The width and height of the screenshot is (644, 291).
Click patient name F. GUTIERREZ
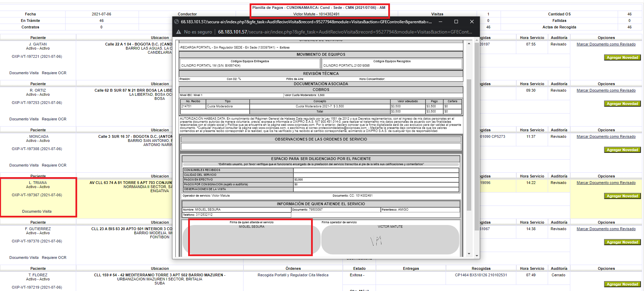point(38,229)
